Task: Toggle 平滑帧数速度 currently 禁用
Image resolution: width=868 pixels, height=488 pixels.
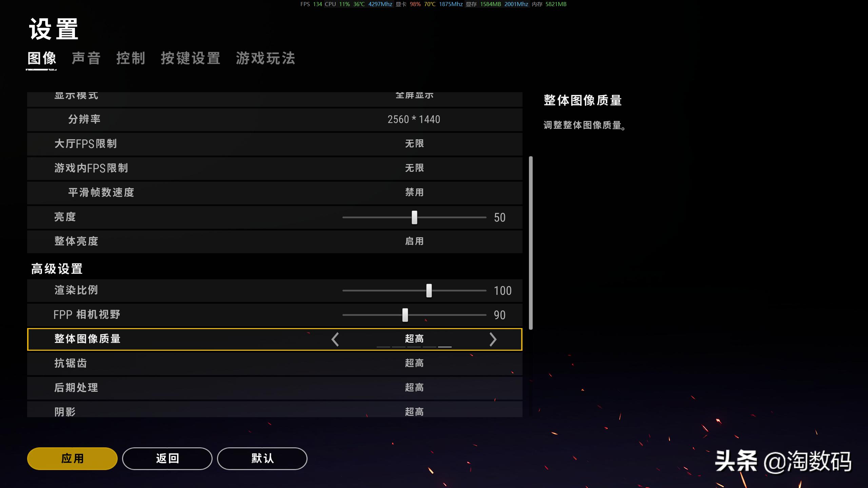Action: click(x=414, y=192)
